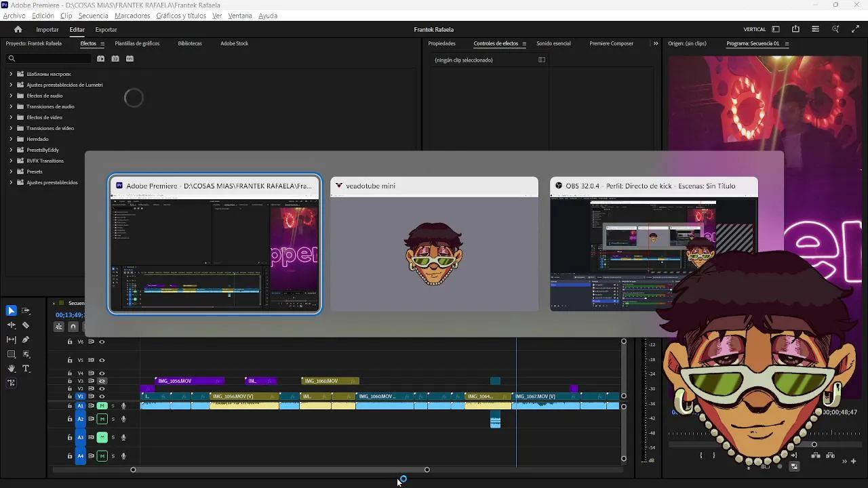Screen dimensions: 868x488
Task: Select the Slip tool
Action: click(11, 340)
